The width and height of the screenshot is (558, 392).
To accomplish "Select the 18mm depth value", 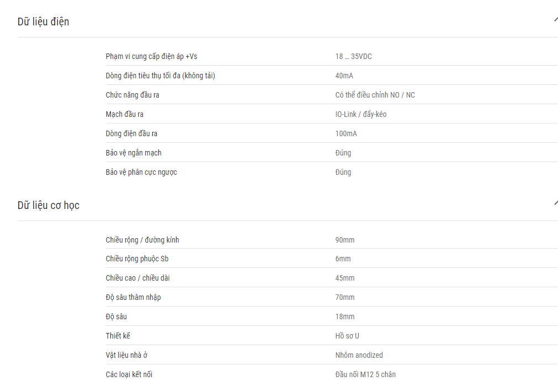I will 345,316.
